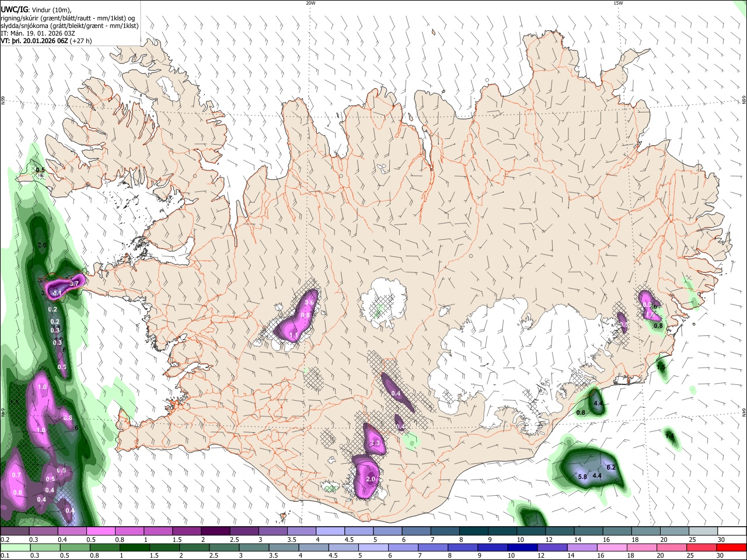Select the 'slydda/snjókoma' legend description line
Image resolution: width=747 pixels, height=560 pixels.
(x=69, y=26)
